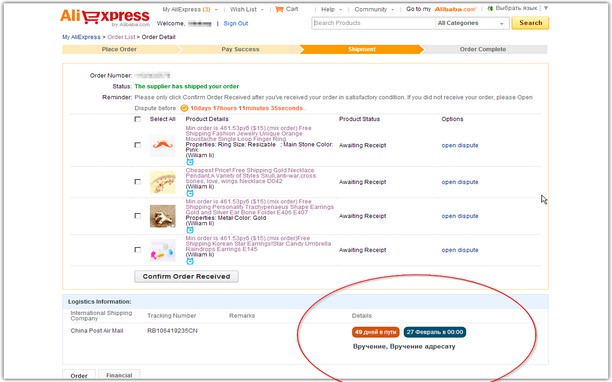Click the gold earrings thumbnail
The height and width of the screenshot is (382, 612).
tap(162, 216)
